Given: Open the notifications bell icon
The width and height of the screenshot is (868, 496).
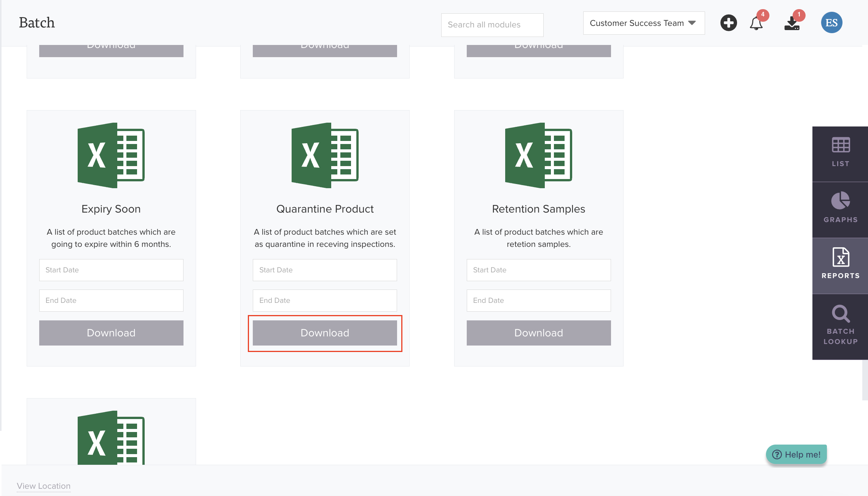Looking at the screenshot, I should click(x=756, y=24).
